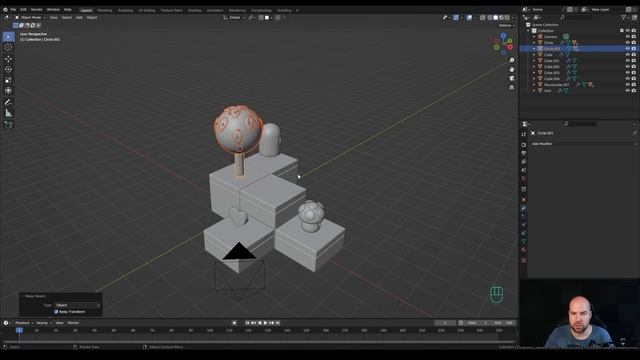Collapse the Collection outliner row
The image size is (640, 360).
point(528,31)
